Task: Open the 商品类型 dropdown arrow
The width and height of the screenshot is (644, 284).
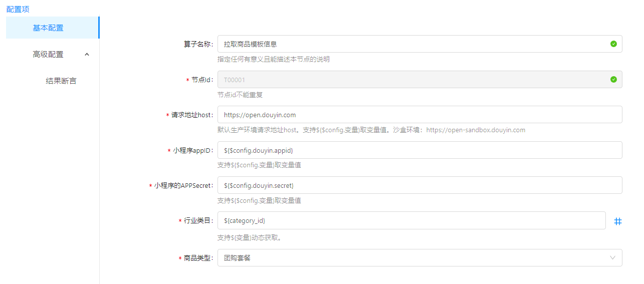Action: coord(612,258)
